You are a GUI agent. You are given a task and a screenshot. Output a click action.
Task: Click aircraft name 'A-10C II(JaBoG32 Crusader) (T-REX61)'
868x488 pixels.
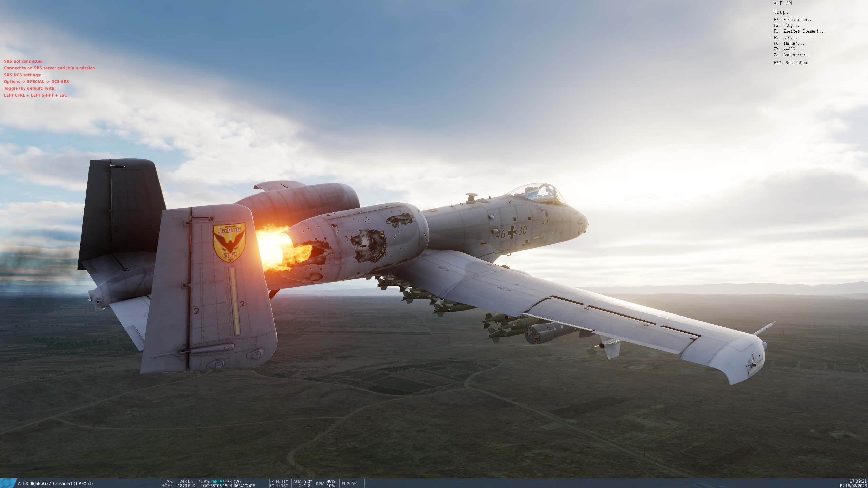tap(55, 484)
